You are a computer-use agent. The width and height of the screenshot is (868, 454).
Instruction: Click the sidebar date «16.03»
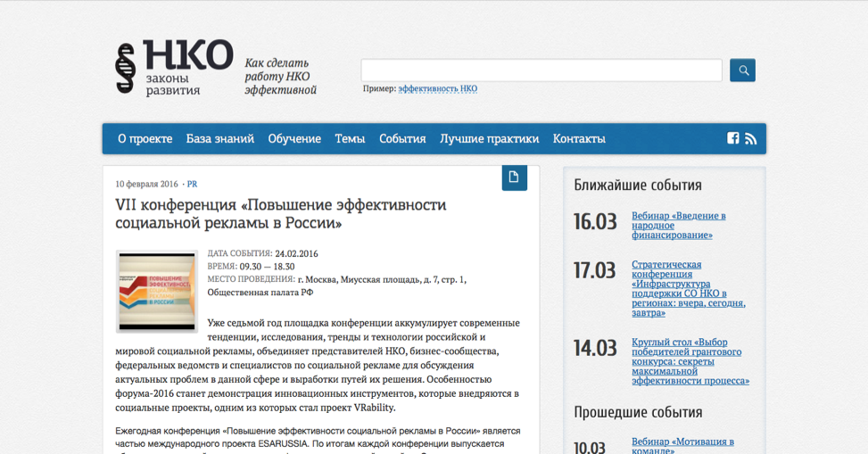595,222
